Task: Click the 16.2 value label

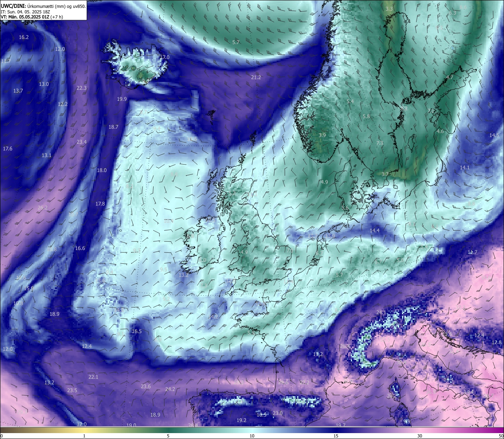Action: coord(24,37)
